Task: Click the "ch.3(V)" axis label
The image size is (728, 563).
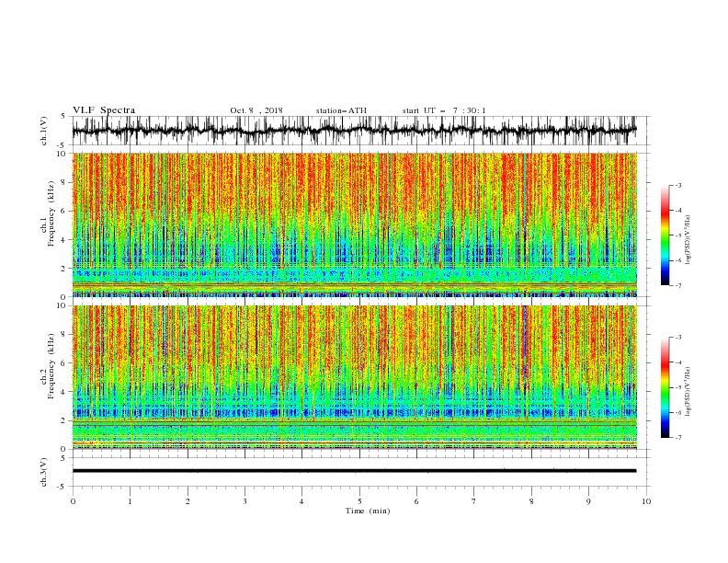Action: (x=44, y=472)
